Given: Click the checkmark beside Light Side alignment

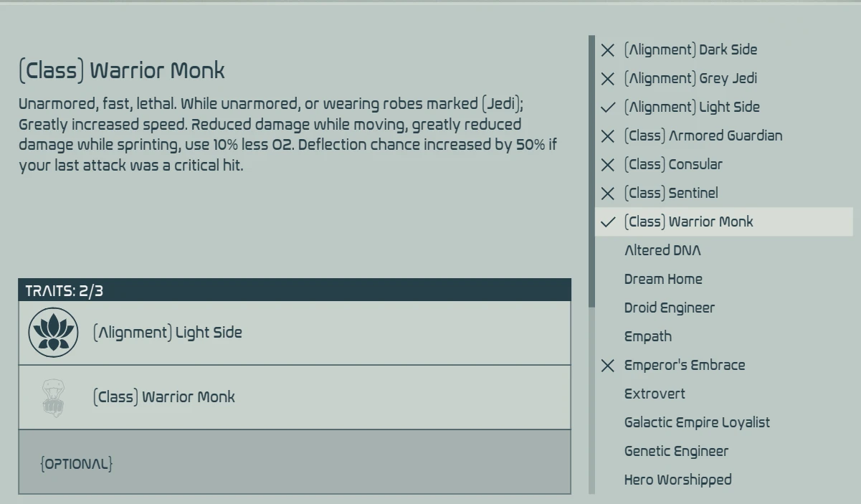Looking at the screenshot, I should 608,108.
